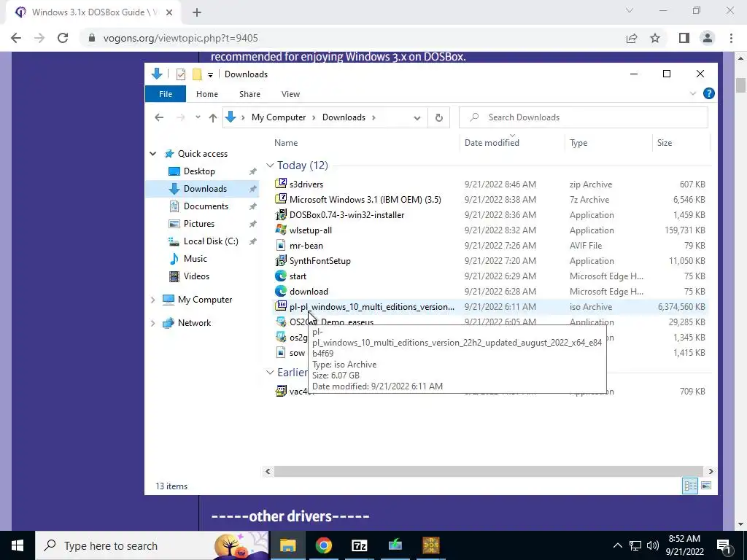Screen dimensions: 747x560
Task: Sort by the Size column header
Action: (x=681, y=143)
